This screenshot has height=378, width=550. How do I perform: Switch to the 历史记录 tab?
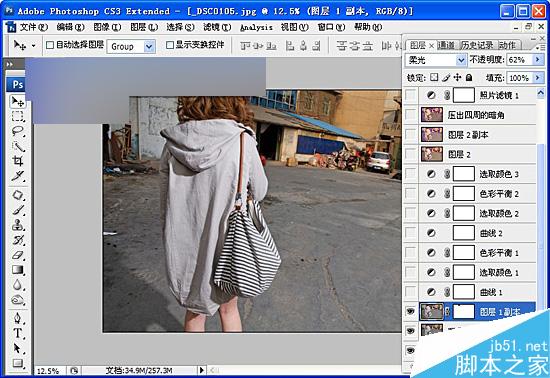(x=477, y=45)
